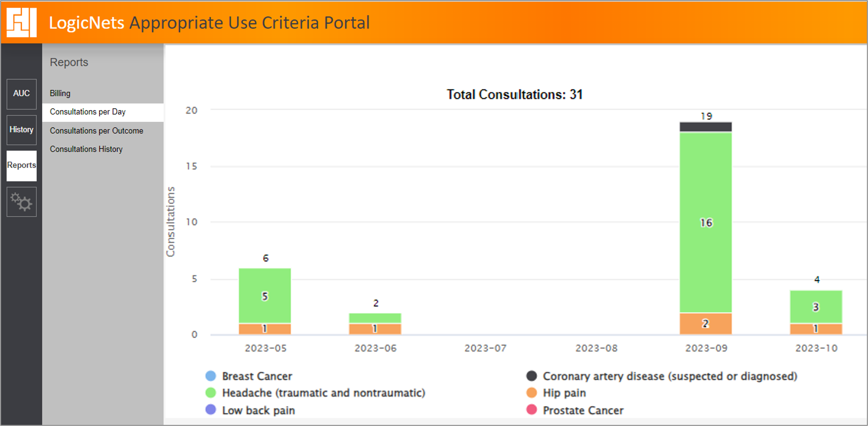Select the Reports sidebar button
The height and width of the screenshot is (426, 868).
[22, 166]
